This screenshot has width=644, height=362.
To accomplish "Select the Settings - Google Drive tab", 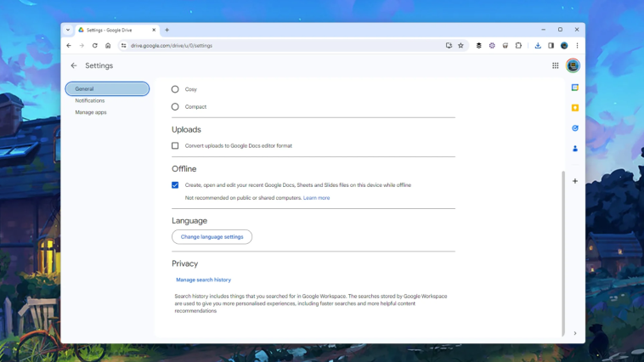I will [117, 30].
